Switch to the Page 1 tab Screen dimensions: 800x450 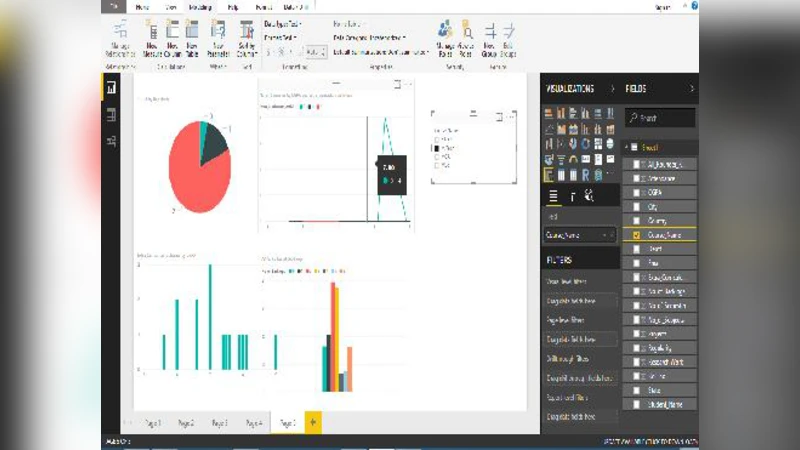pyautogui.click(x=153, y=423)
